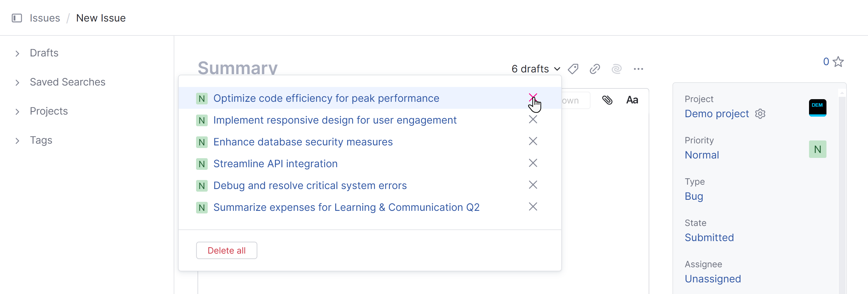Toggle the navigation sidebar icon
868x294 pixels.
17,18
